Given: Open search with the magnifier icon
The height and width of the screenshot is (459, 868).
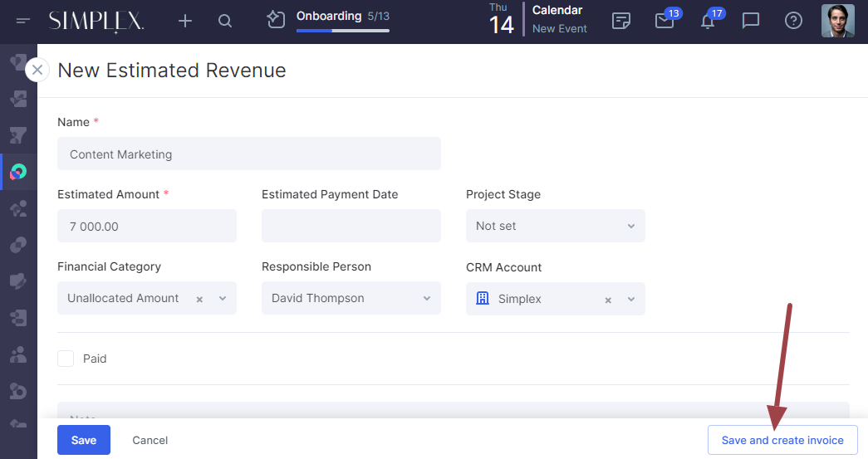Looking at the screenshot, I should (225, 21).
